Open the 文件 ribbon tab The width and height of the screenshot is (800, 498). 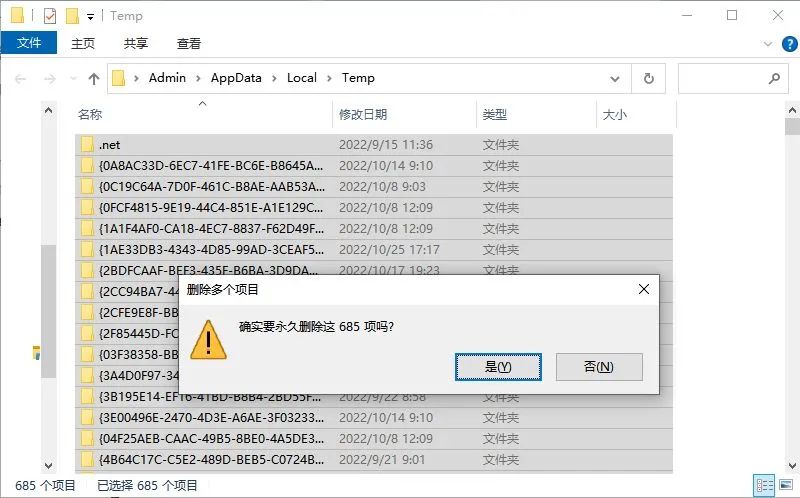(29, 43)
